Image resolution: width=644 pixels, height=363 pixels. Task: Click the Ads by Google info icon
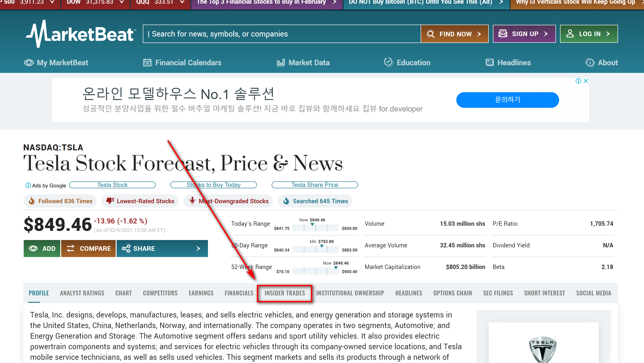click(28, 185)
